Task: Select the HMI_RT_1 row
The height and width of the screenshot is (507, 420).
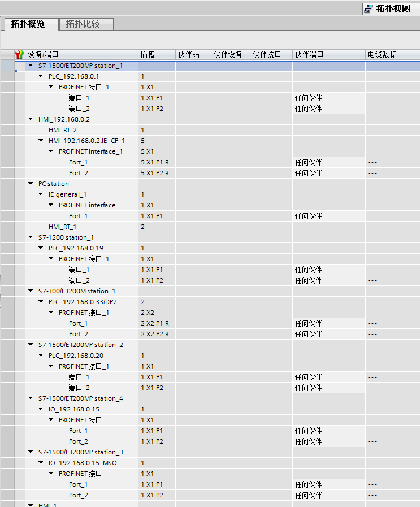Action: coord(62,227)
